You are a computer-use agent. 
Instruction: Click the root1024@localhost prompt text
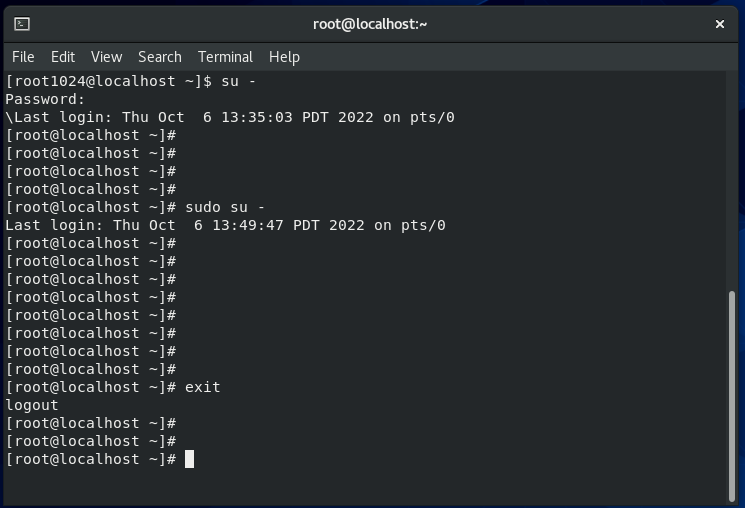click(108, 81)
